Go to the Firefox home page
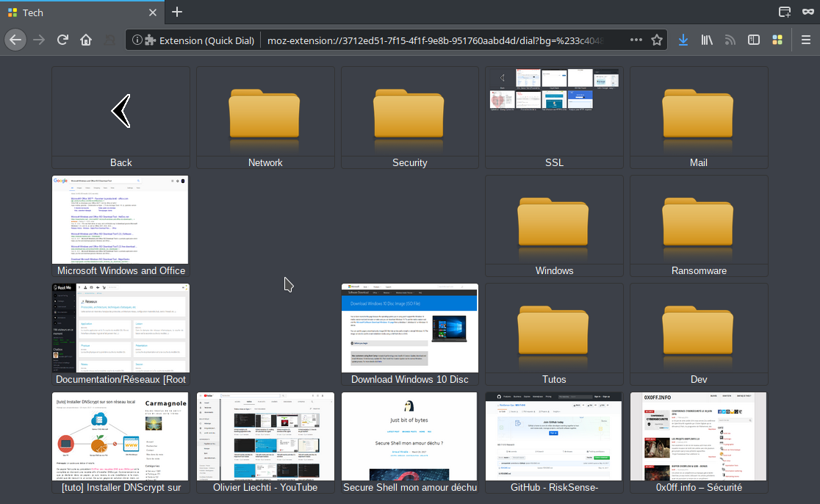The image size is (820, 504). [x=86, y=40]
